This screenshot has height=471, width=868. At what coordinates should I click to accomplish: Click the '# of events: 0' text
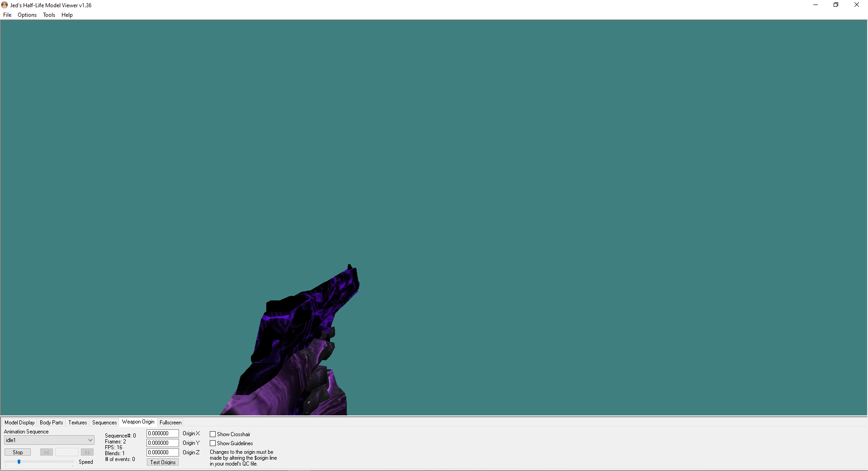coord(120,459)
